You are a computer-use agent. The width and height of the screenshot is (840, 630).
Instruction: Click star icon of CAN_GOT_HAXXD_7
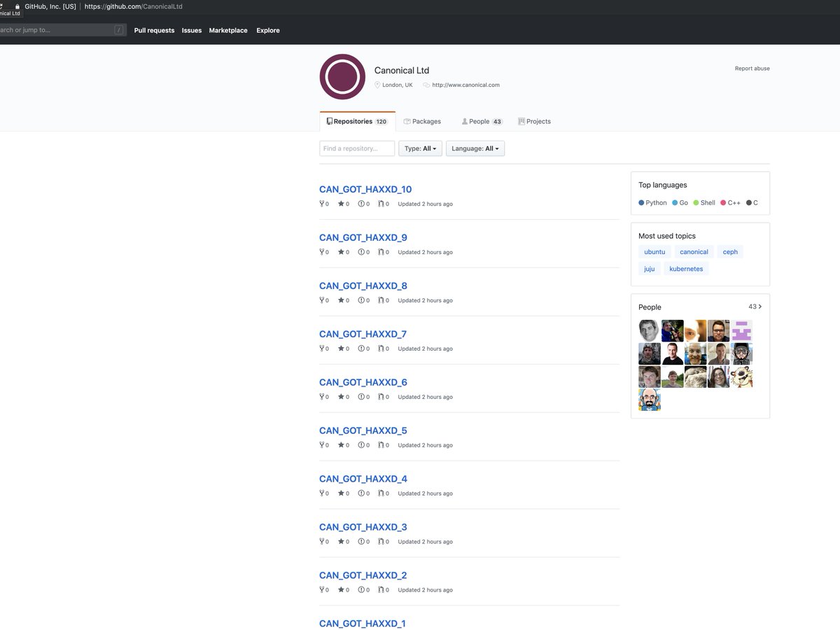tap(342, 349)
